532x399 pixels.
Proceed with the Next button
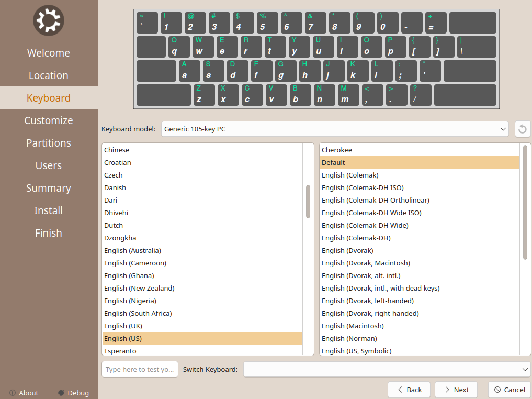(x=456, y=390)
